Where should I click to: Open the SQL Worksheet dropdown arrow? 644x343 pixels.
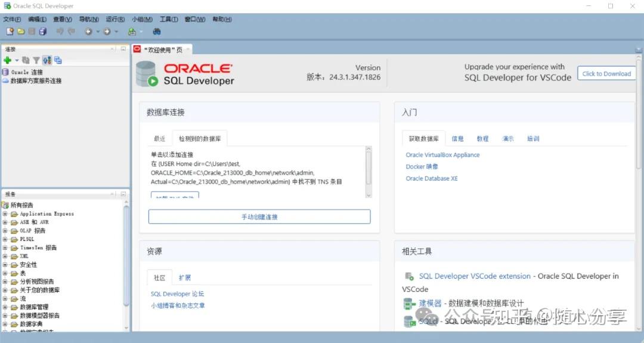[141, 32]
